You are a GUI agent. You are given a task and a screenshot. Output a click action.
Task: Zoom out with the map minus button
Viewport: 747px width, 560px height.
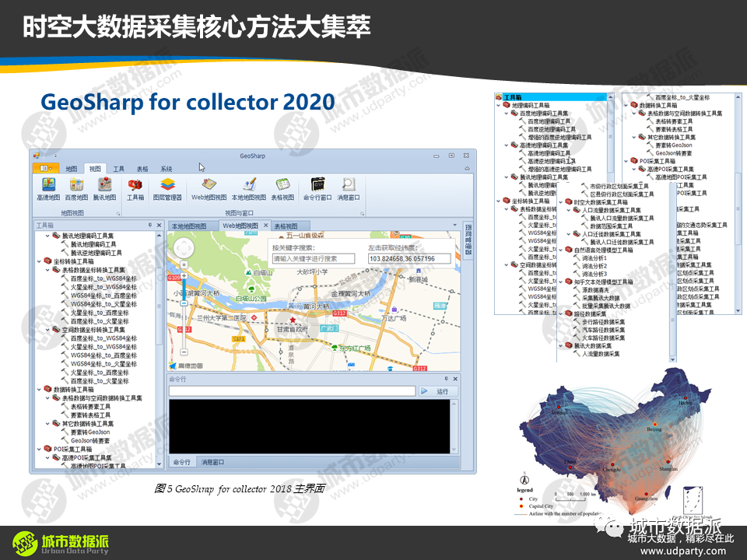click(184, 352)
